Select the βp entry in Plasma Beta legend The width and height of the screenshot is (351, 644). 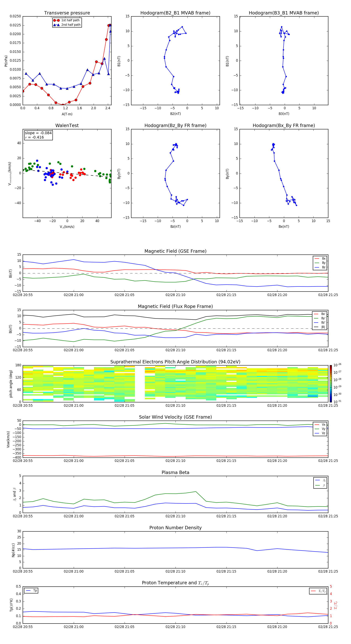click(x=320, y=480)
